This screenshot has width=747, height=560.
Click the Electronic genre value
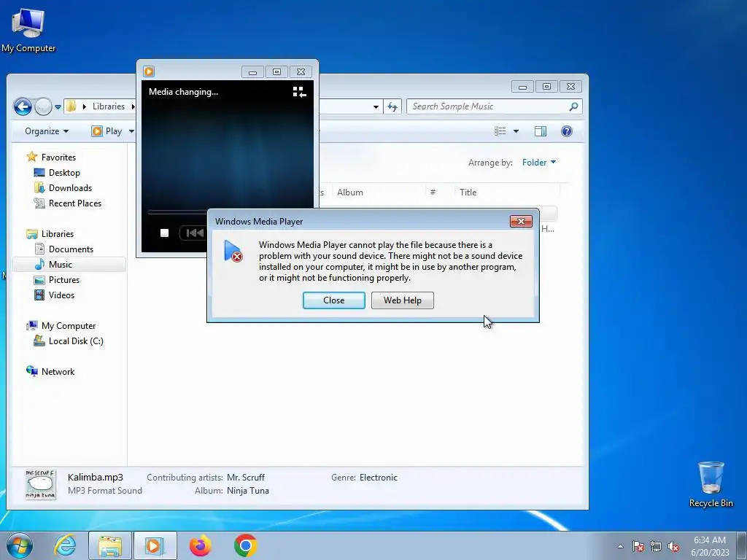(x=379, y=478)
